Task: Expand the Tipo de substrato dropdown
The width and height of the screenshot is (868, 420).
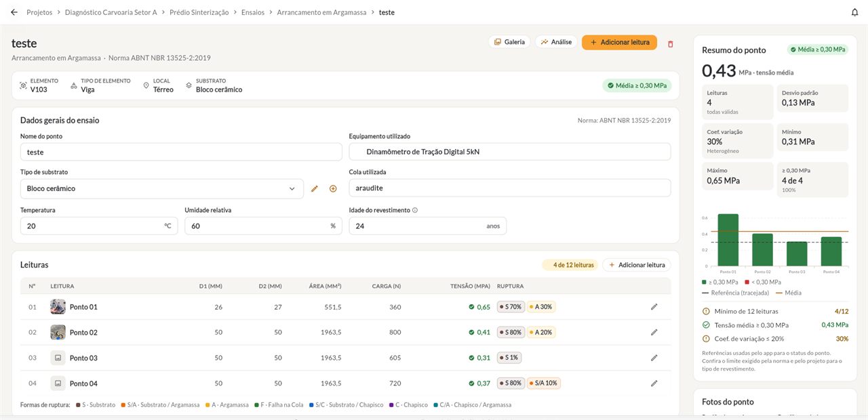Action: click(162, 189)
